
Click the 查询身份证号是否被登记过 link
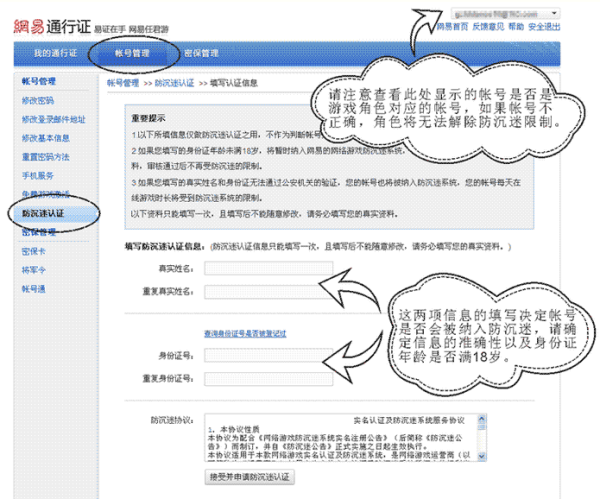point(245,334)
